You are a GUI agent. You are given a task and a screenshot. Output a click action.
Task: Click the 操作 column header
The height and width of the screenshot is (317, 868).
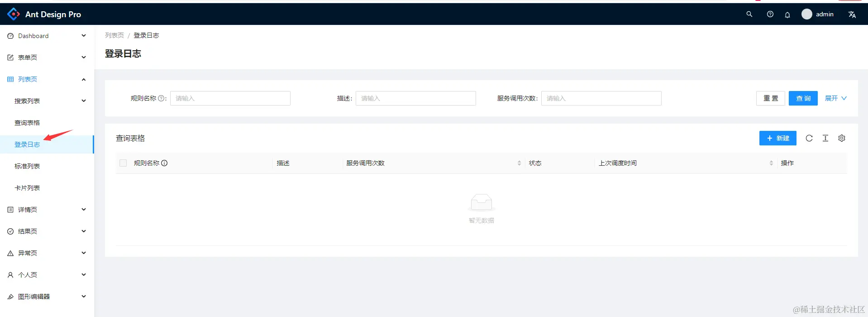[787, 163]
